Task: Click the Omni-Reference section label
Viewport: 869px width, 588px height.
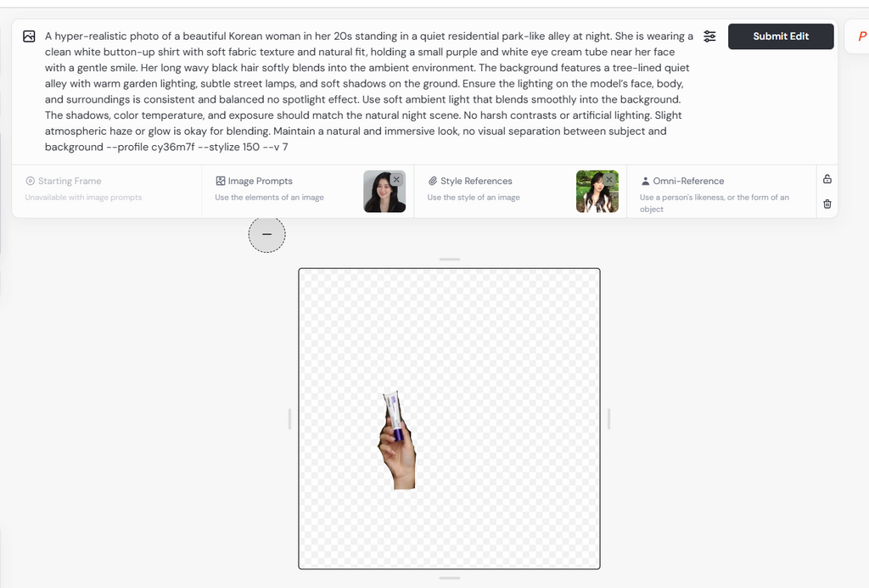Action: 688,182
